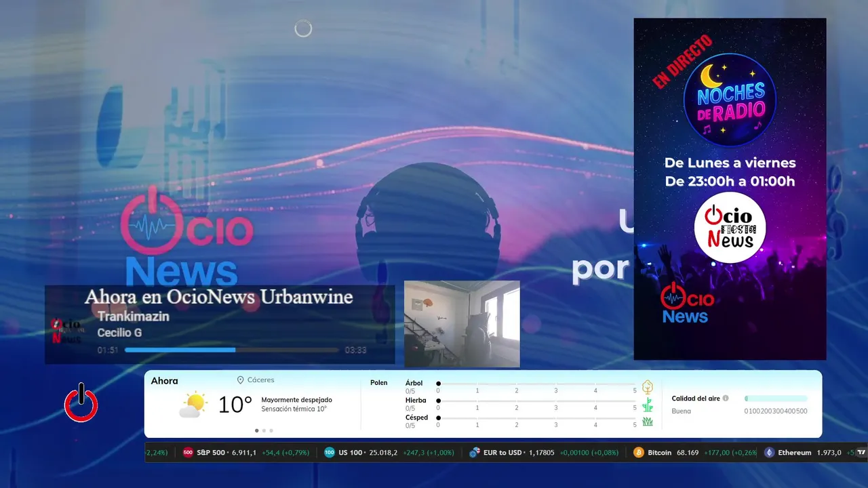Click the Hierba pollen level slider
This screenshot has width=868, height=488.
click(537, 401)
